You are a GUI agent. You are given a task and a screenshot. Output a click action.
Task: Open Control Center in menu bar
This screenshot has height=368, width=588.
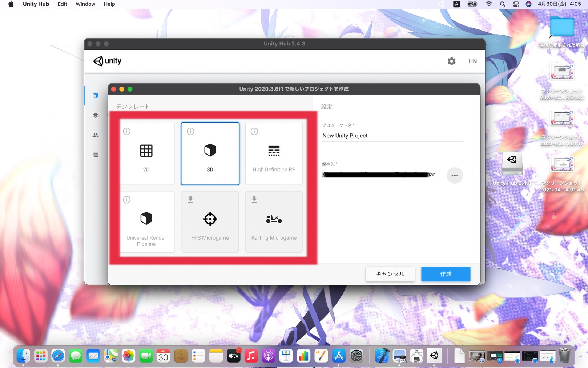(x=515, y=4)
